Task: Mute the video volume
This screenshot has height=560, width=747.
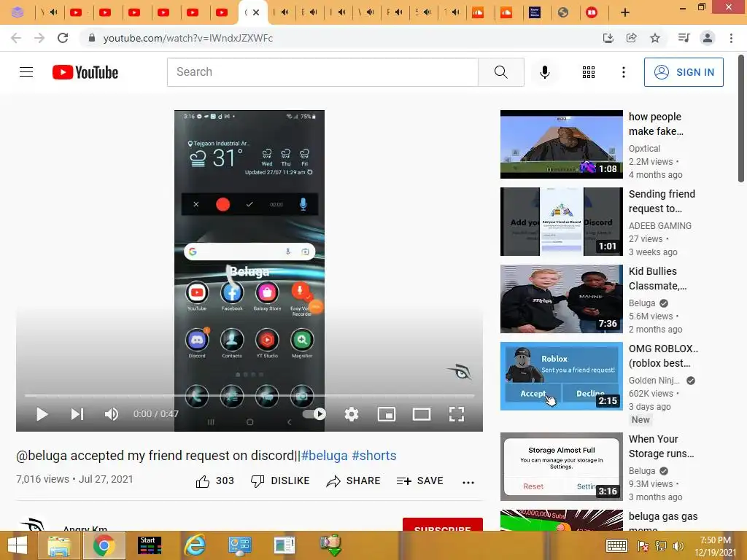Action: [x=112, y=414]
